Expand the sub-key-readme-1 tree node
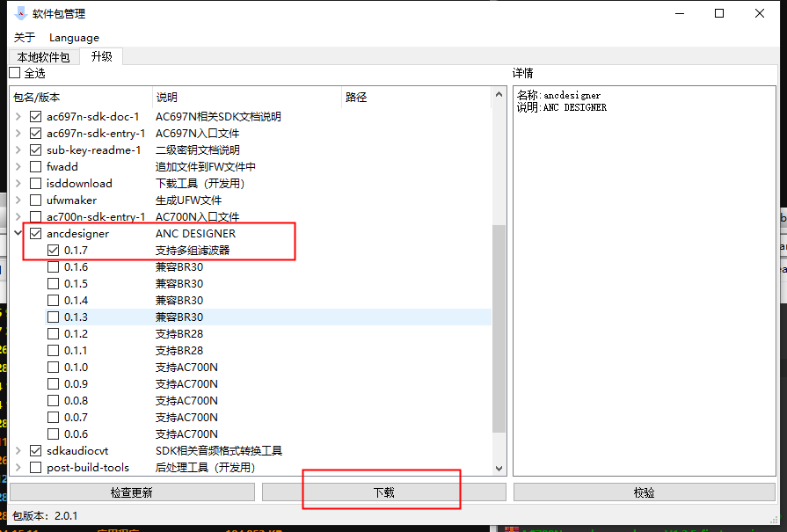 click(18, 149)
